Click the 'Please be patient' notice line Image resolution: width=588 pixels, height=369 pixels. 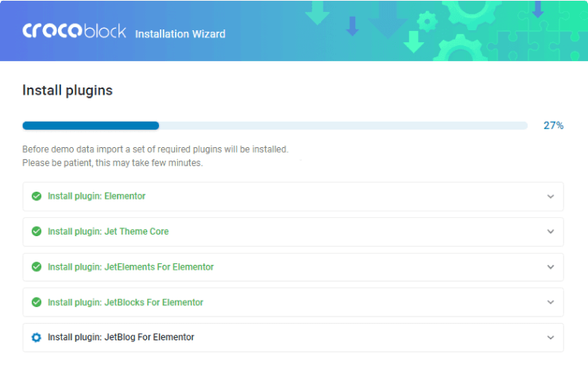click(113, 163)
